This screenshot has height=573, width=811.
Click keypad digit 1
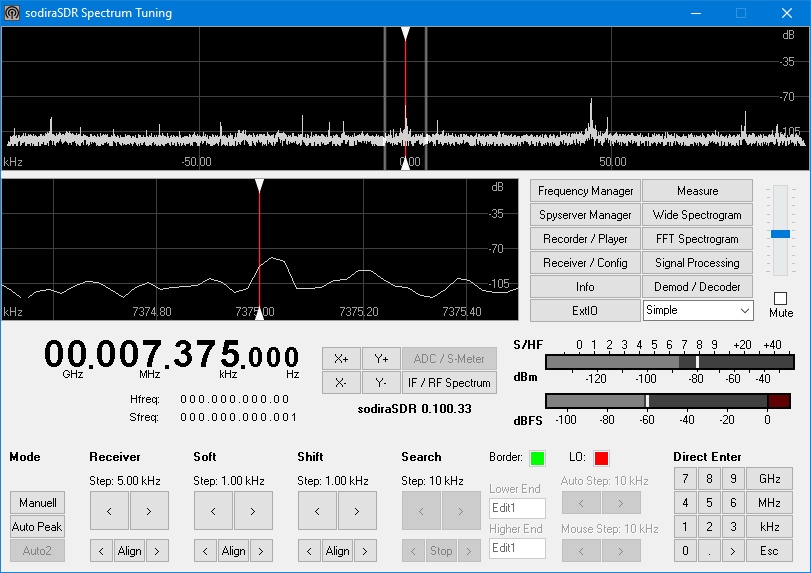(685, 526)
